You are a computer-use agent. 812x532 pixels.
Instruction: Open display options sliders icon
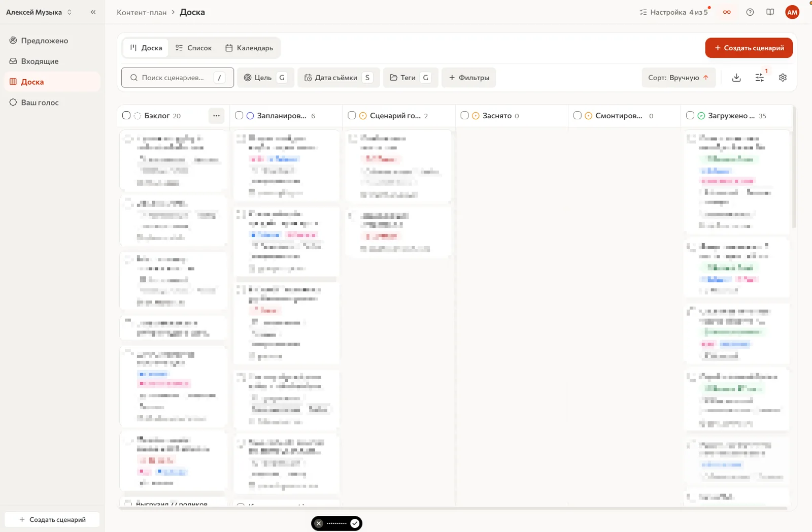tap(759, 78)
